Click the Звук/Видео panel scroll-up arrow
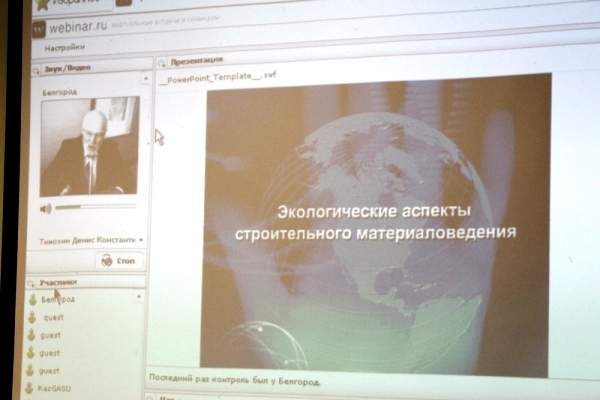This screenshot has height=400, width=600. point(146,78)
